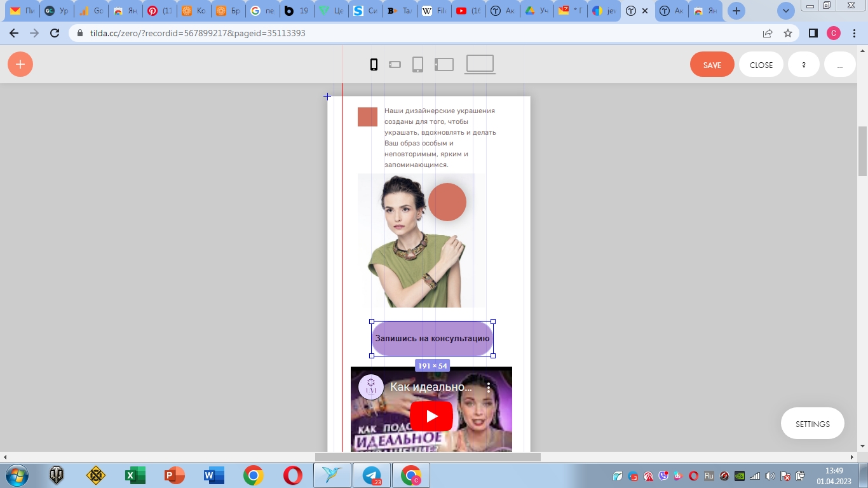Switch to tablet portrait view

point(417,64)
